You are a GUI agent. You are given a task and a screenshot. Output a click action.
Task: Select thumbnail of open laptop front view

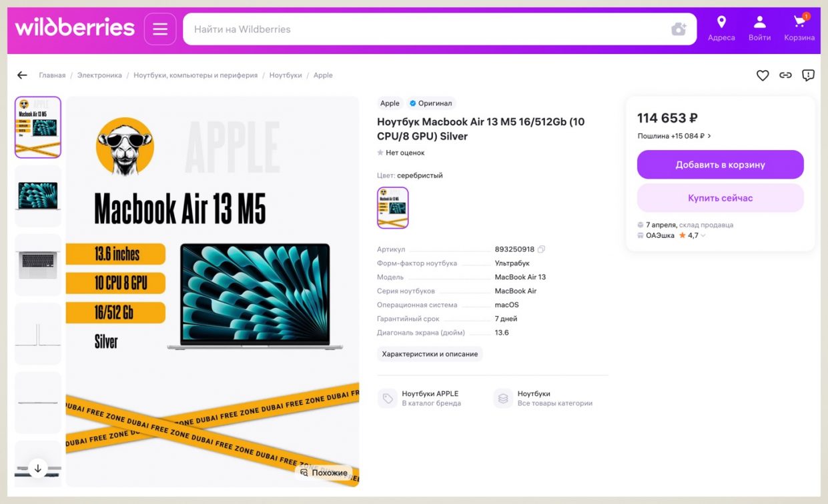[x=38, y=196]
